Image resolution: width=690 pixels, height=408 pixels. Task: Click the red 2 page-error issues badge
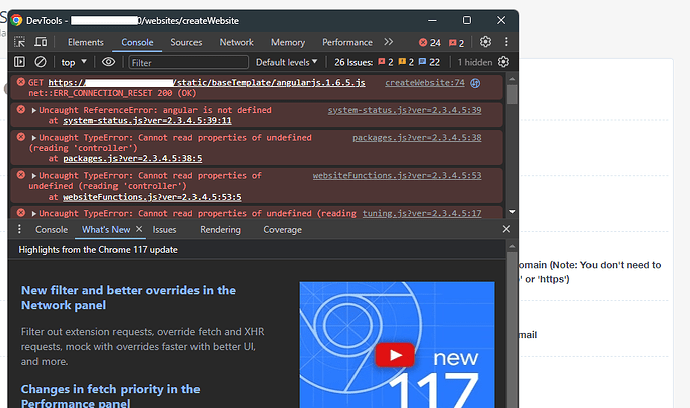tap(386, 62)
